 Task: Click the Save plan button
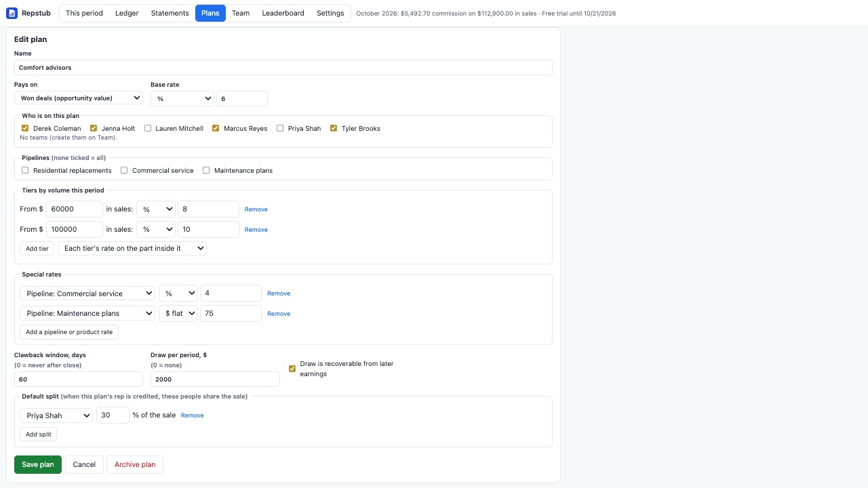[38, 464]
